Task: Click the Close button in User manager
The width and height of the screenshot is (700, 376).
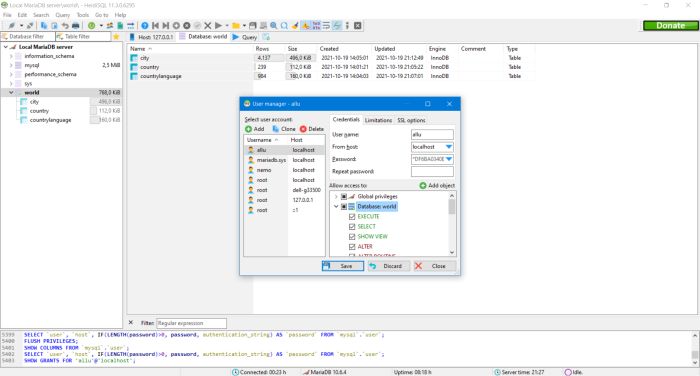Action: [x=434, y=266]
